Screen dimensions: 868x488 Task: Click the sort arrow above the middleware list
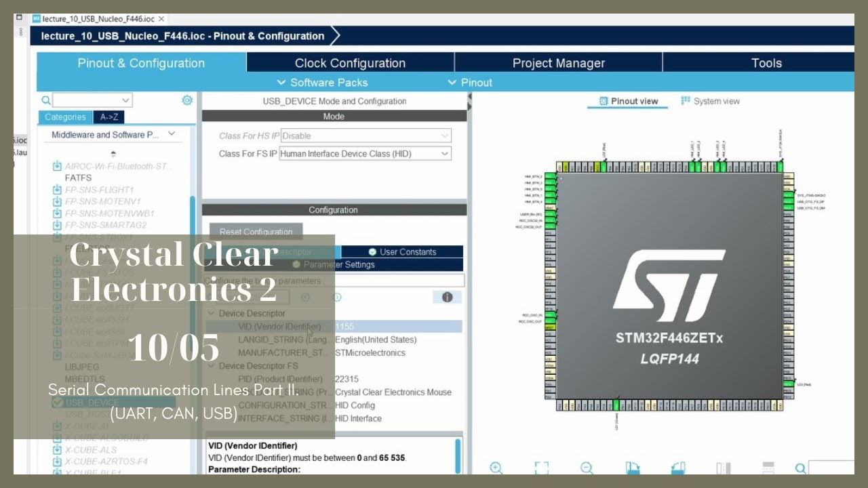113,154
